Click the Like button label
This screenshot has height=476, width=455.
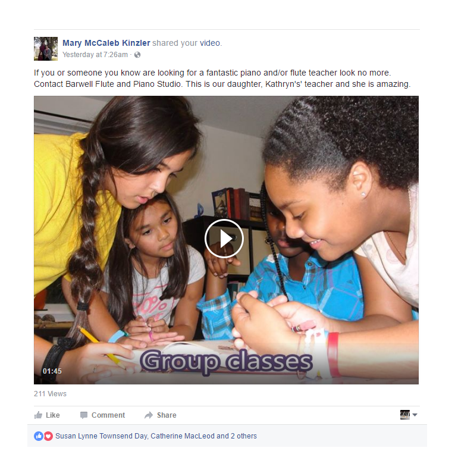pyautogui.click(x=52, y=415)
